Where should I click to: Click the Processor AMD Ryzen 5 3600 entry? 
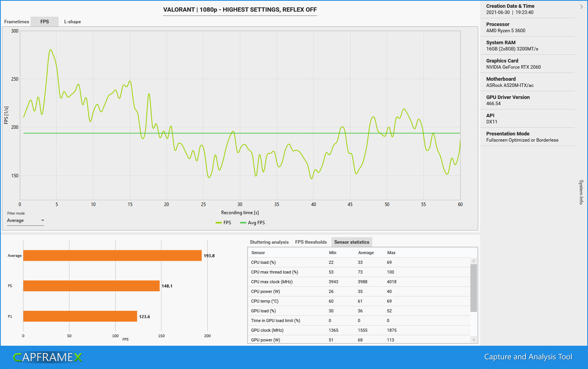[x=527, y=27]
